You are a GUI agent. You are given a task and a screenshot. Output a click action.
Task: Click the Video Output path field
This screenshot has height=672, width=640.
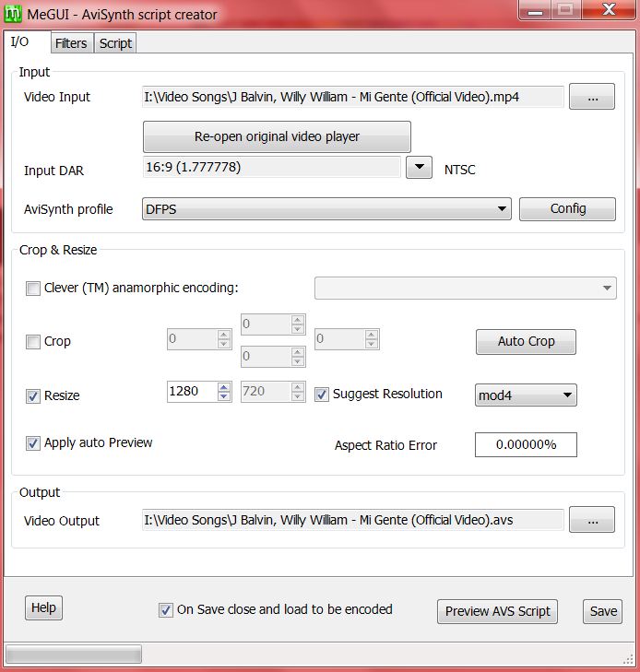(x=353, y=520)
